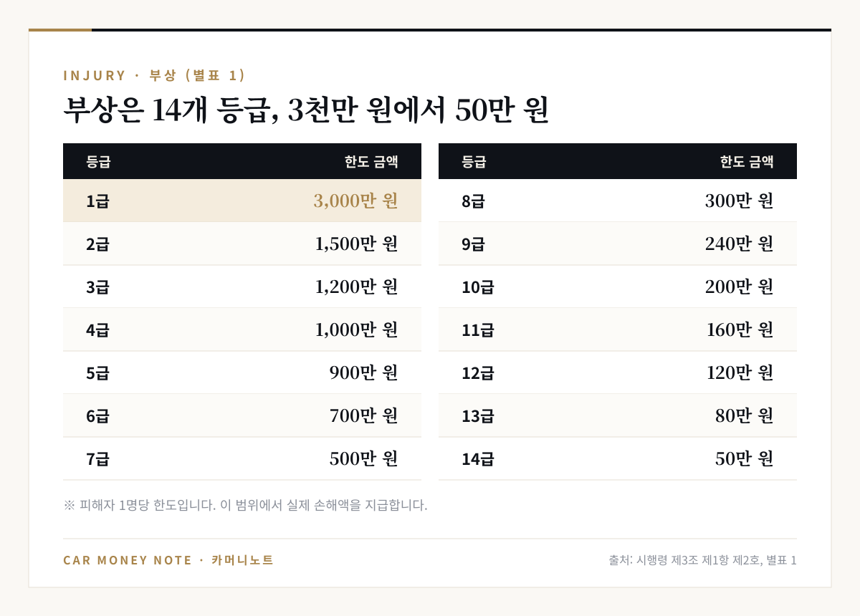Click the 10급 grade cell
This screenshot has width=860, height=616.
478,287
